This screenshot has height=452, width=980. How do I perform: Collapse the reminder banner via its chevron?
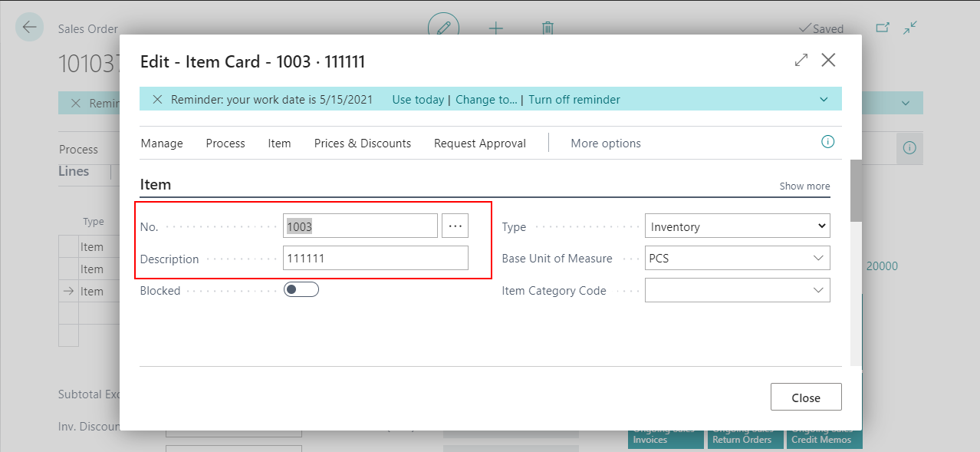click(824, 99)
